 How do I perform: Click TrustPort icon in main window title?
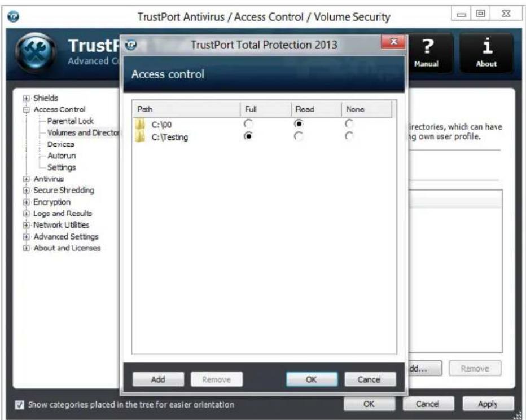point(13,16)
